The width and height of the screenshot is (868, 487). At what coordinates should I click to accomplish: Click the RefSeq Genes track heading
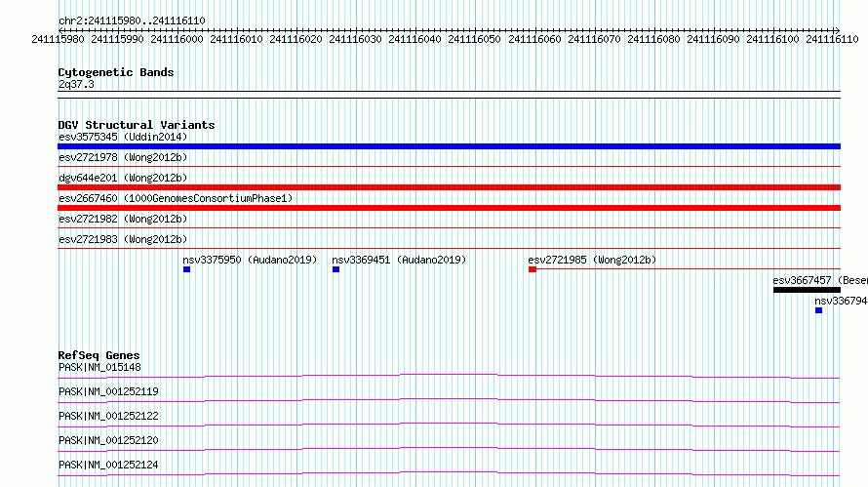(99, 355)
